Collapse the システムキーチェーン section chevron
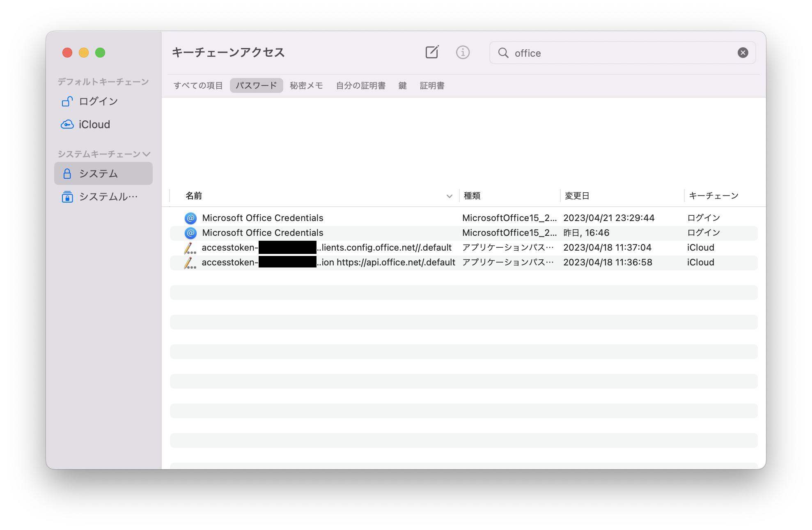This screenshot has height=530, width=812. 147,154
